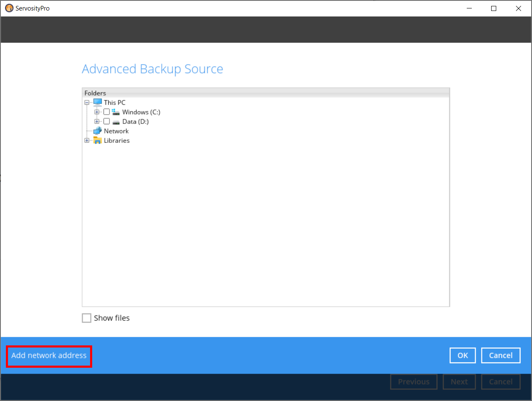The image size is (532, 401).
Task: Check the Windows (C:) drive checkbox
Action: point(106,112)
